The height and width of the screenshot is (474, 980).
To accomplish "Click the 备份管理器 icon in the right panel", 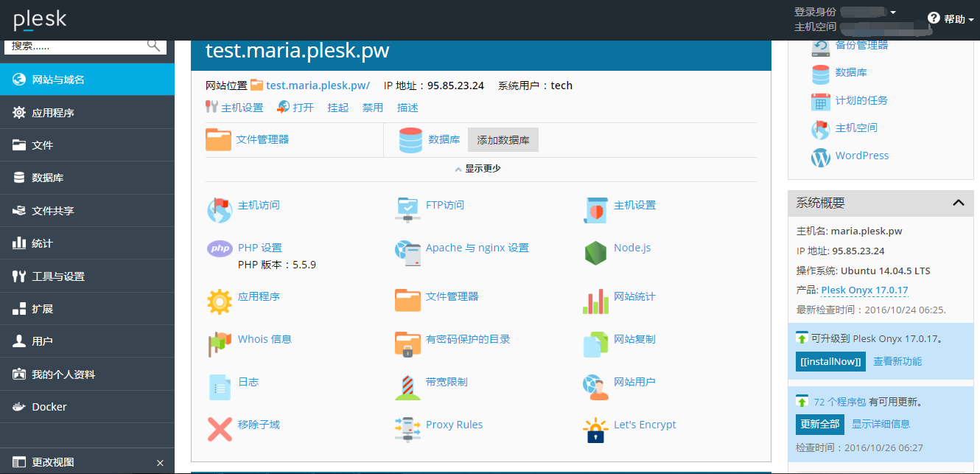I will click(821, 47).
